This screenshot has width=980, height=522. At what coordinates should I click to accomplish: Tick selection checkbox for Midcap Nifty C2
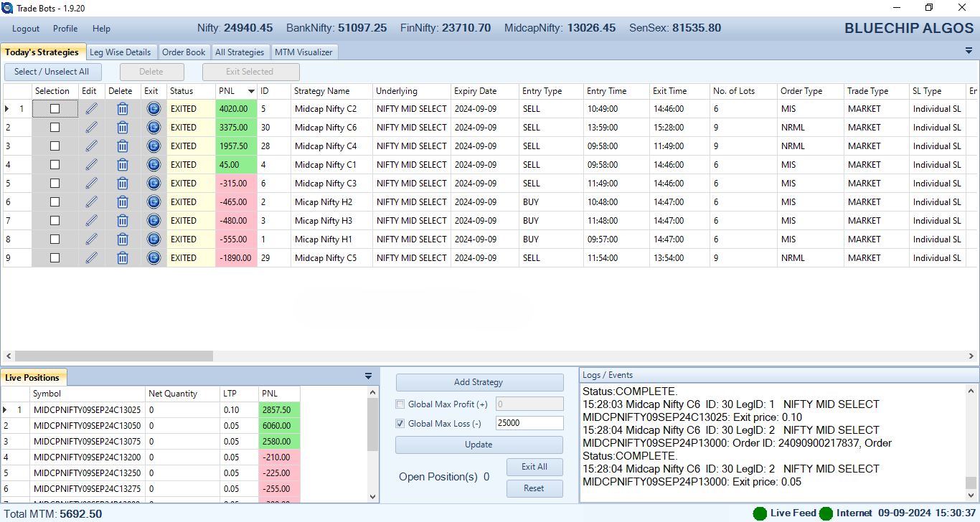click(x=55, y=108)
